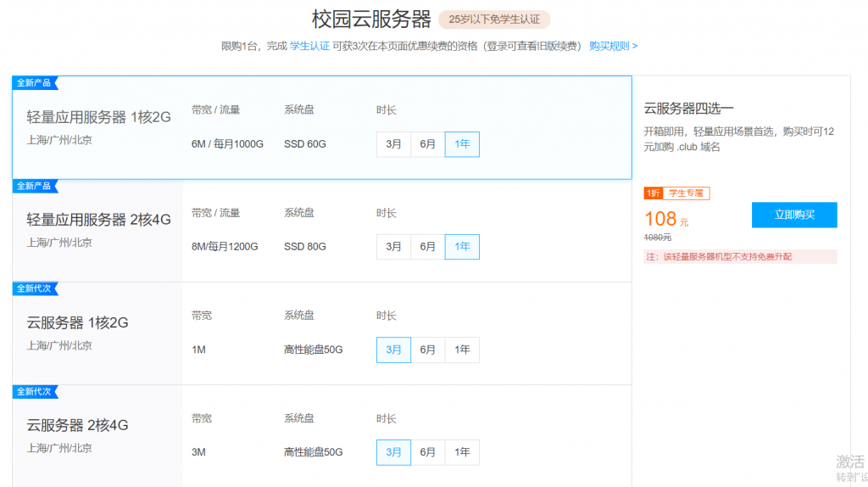Screen dimensions: 868x487
Task: Choose the 云服务器 1核2G product title
Action: pyautogui.click(x=77, y=322)
